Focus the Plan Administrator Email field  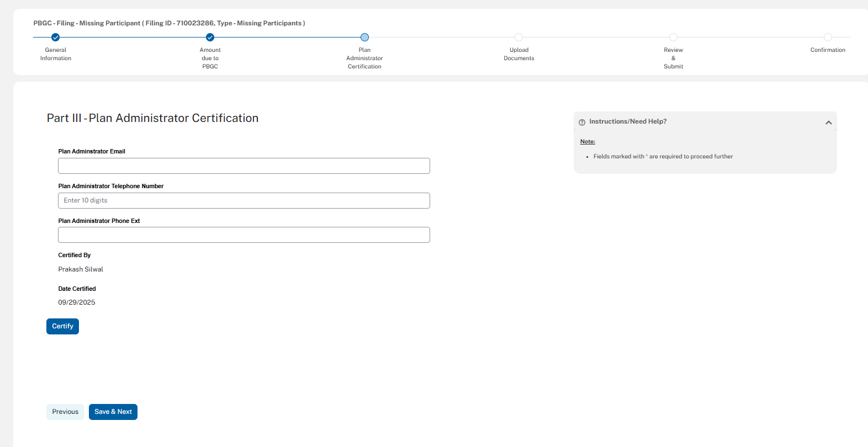point(244,166)
